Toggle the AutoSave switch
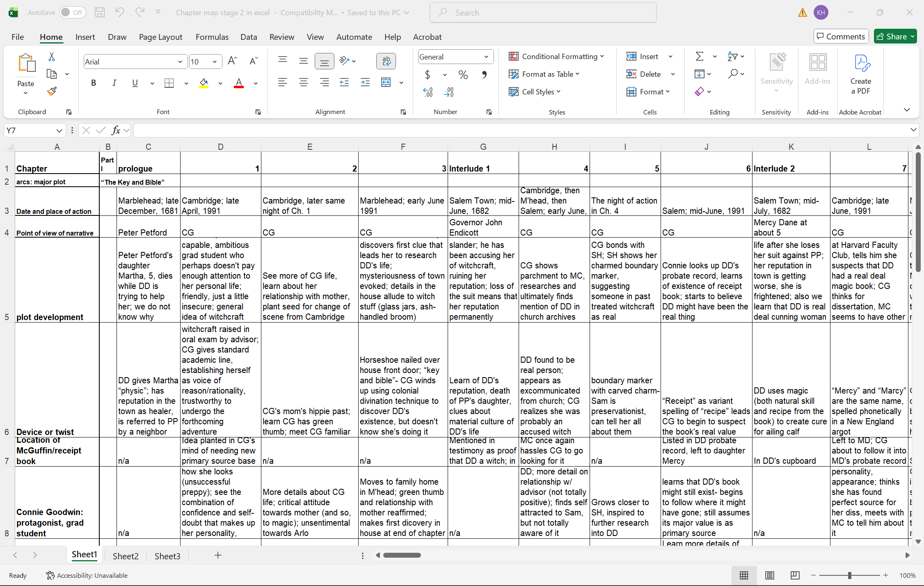The height and width of the screenshot is (586, 924). [x=72, y=12]
